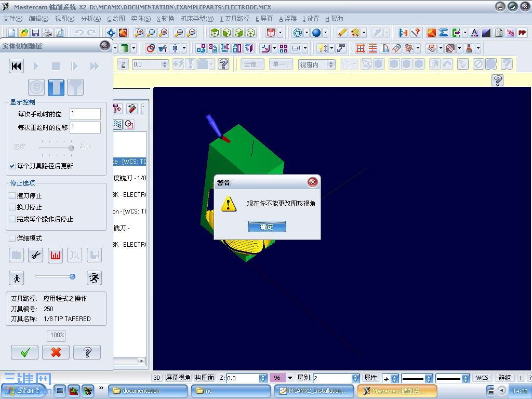Screen dimensions: 532x399
Task: Click the true solid display mode icon
Action: click(x=56, y=87)
